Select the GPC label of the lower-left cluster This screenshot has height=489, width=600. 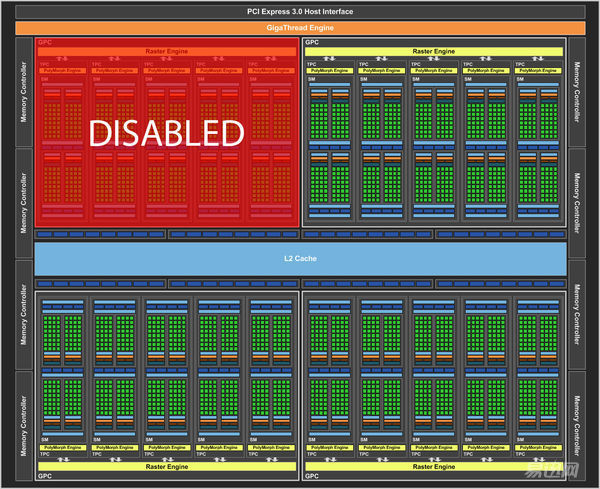coord(45,476)
